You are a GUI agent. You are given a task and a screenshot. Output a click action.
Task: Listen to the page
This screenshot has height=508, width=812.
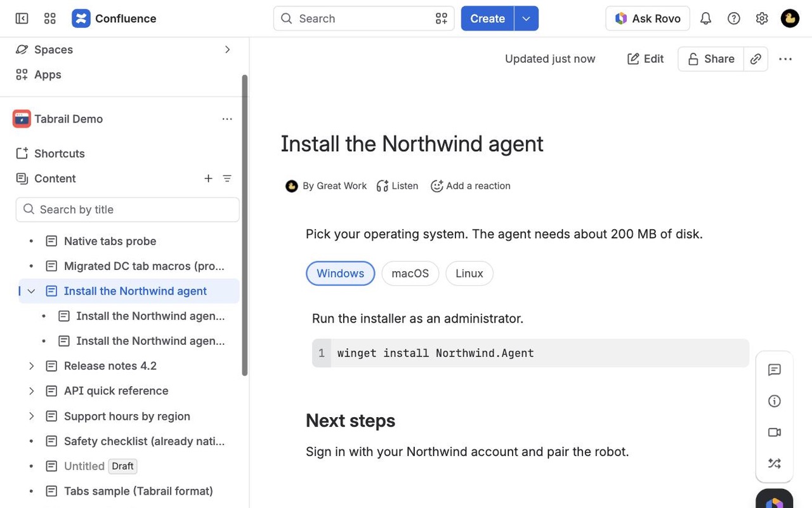coord(397,186)
